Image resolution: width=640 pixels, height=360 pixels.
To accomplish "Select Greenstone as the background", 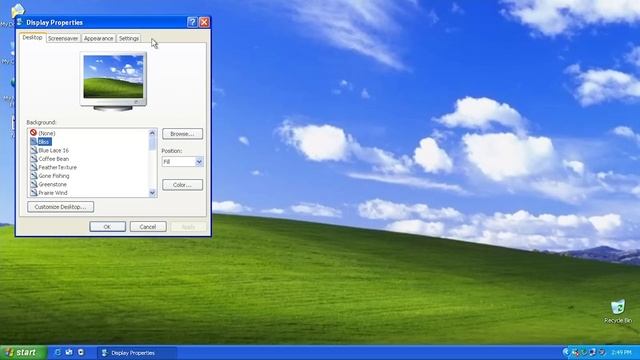I will coord(52,184).
